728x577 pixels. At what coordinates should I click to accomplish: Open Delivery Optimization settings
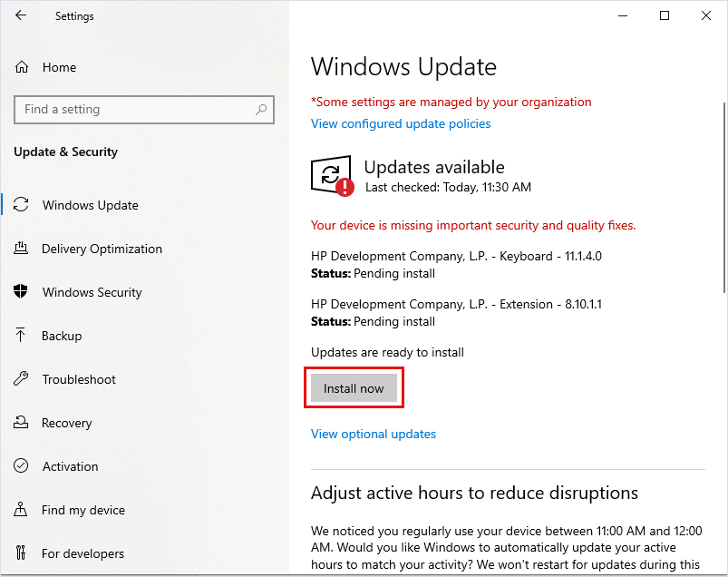[x=102, y=249]
